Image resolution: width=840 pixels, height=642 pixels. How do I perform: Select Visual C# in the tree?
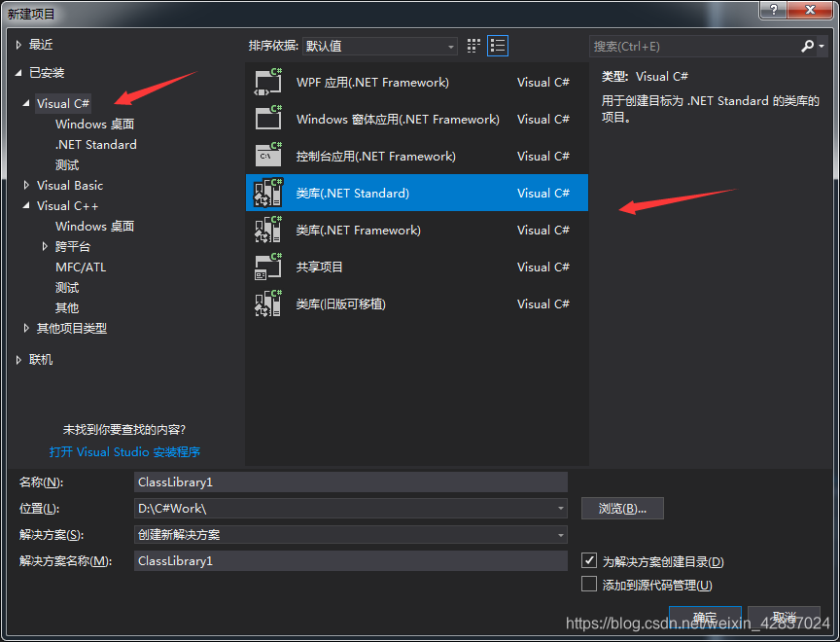pyautogui.click(x=63, y=103)
